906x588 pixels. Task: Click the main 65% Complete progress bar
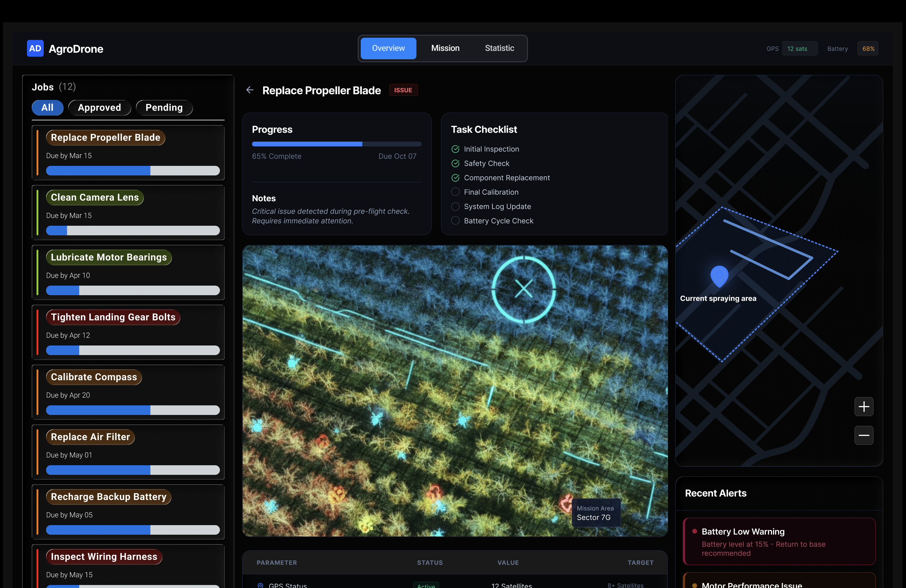click(x=336, y=144)
